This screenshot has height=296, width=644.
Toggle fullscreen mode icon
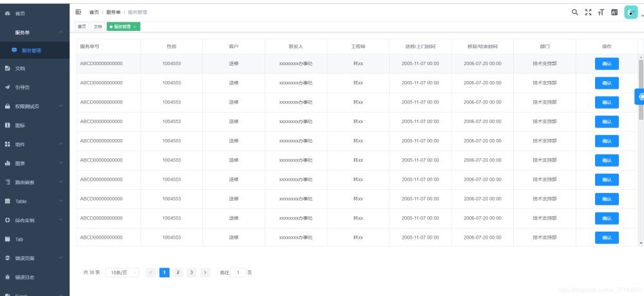coord(588,12)
